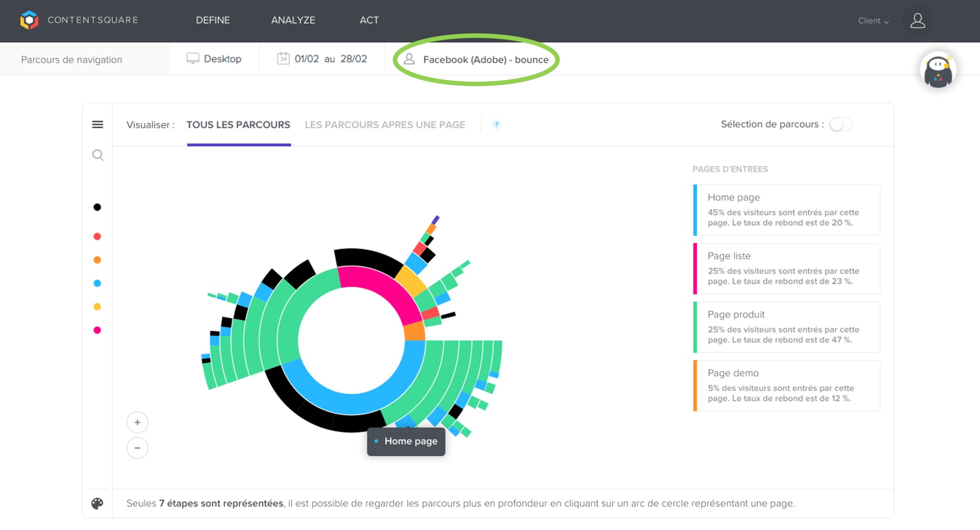
Task: Select the Page produit entry card
Action: click(786, 327)
